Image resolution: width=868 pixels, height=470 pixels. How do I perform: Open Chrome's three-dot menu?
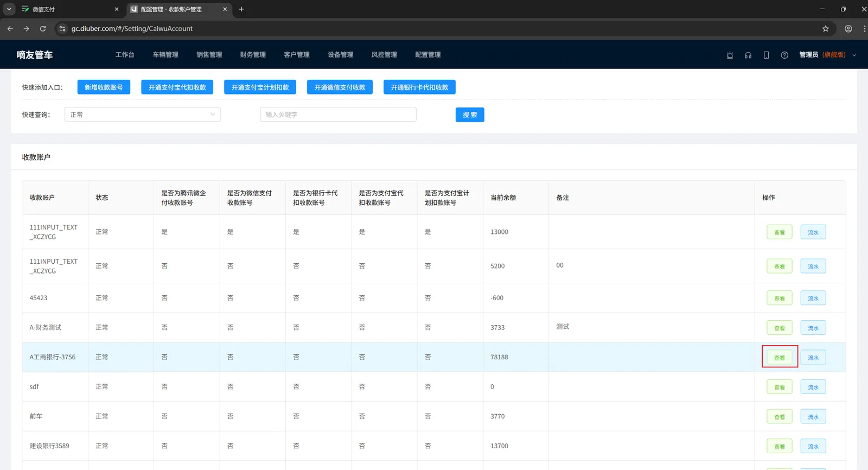(864, 29)
